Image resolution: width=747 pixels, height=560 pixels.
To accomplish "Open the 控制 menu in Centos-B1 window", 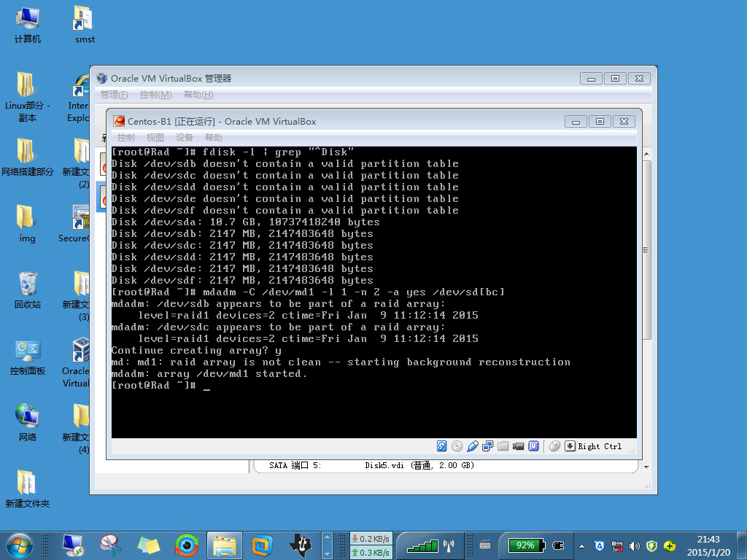I will [x=126, y=138].
